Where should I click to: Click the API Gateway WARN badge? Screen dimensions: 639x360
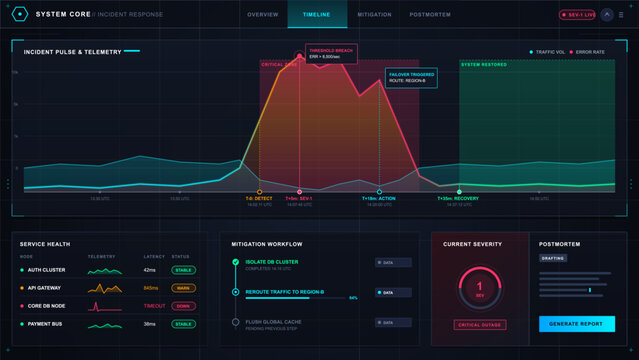click(x=183, y=288)
